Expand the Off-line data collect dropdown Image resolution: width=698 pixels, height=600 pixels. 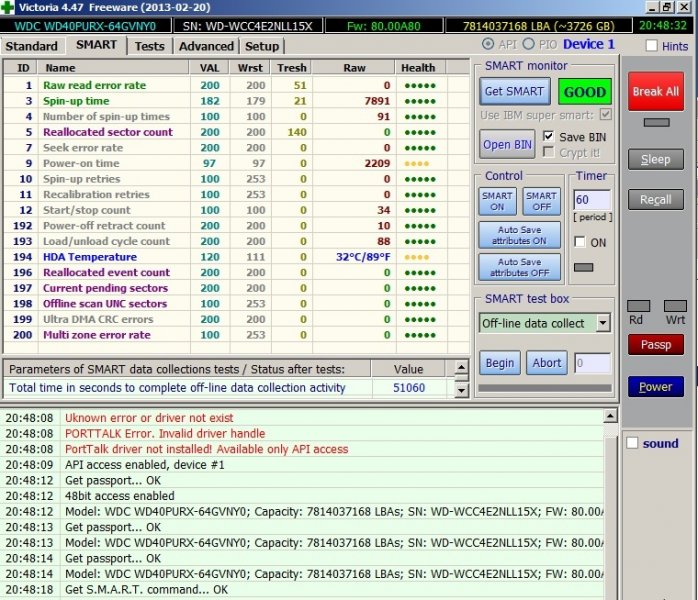coord(602,323)
